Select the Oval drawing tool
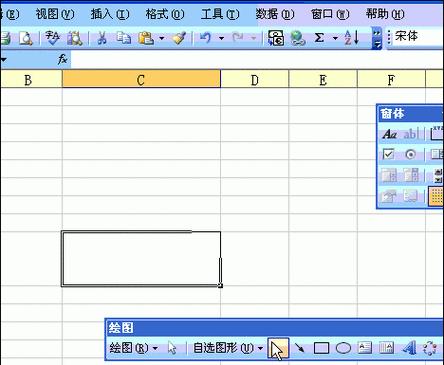The image size is (444, 365). pos(343,348)
